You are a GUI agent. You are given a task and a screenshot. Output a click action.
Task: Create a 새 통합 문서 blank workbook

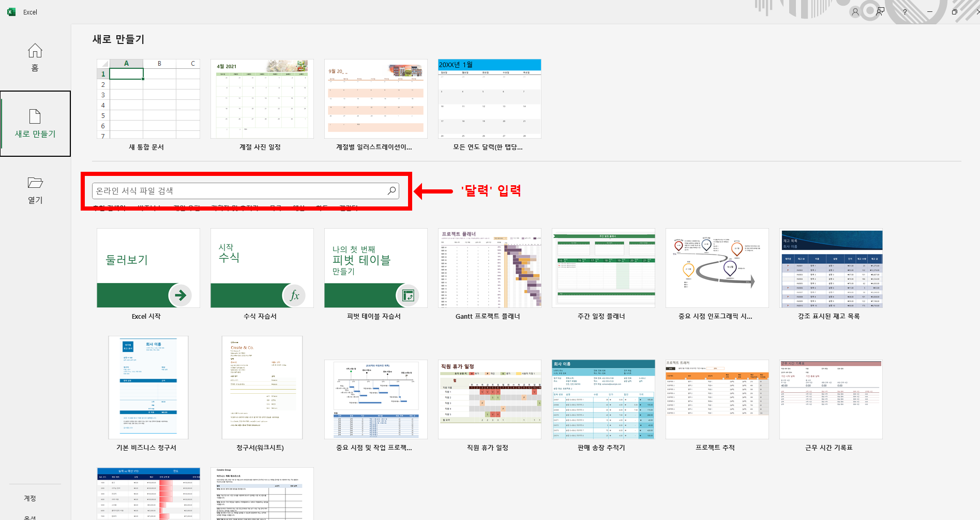[148, 99]
